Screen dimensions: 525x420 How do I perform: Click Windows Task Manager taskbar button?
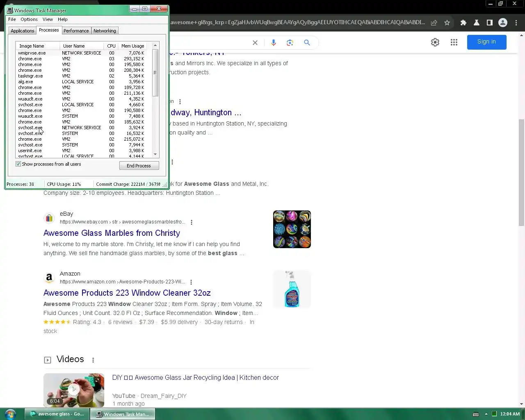(123, 414)
